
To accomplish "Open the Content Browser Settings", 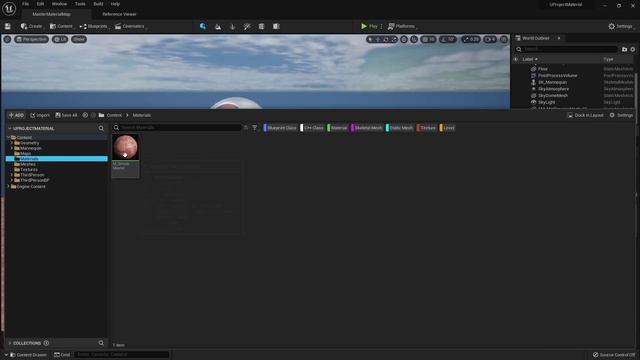I will (x=621, y=115).
